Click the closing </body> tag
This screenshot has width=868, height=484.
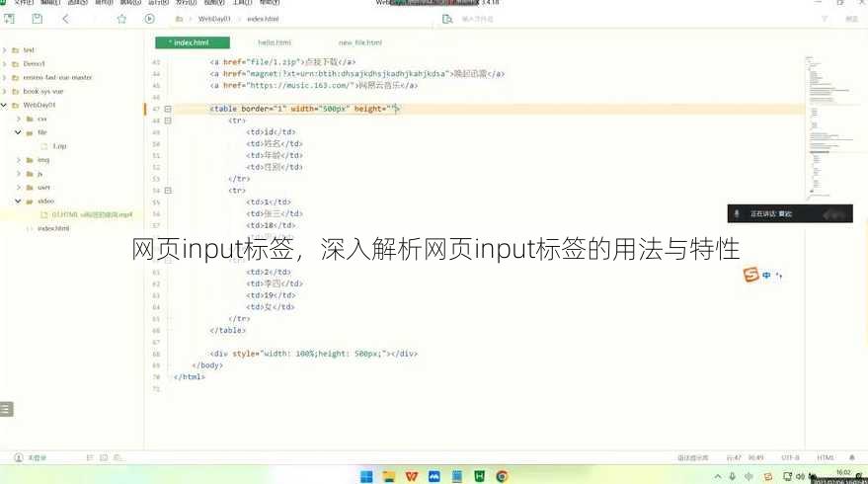pos(207,365)
